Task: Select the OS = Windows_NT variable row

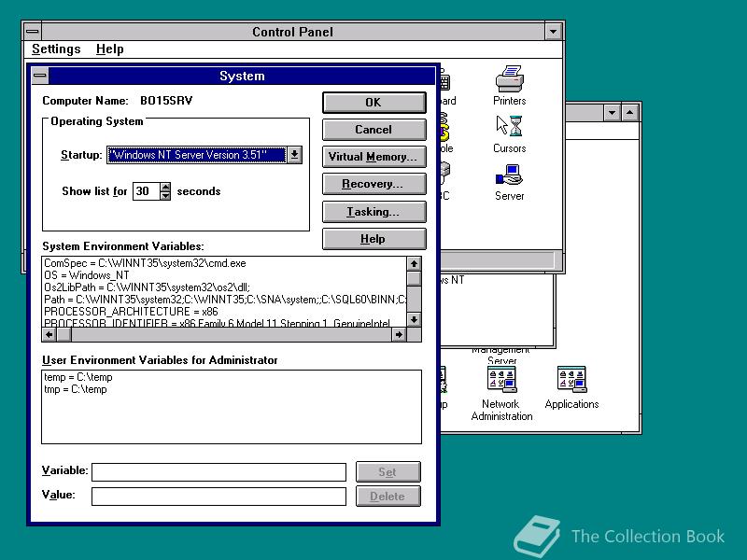Action: tap(224, 275)
